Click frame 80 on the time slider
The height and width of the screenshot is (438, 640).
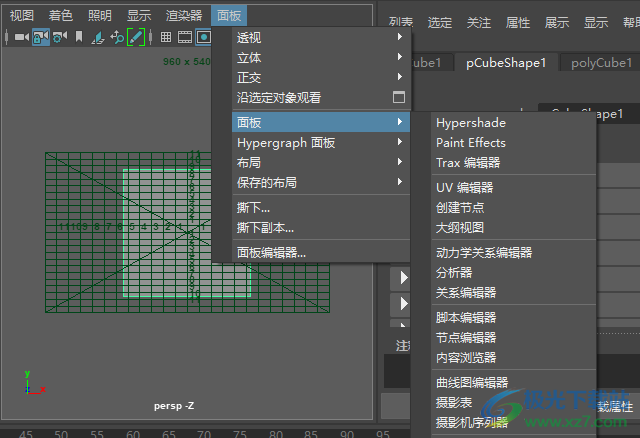point(276,434)
